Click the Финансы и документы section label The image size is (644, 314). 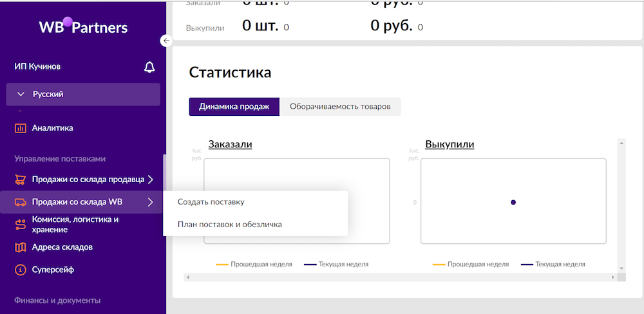pos(57,300)
